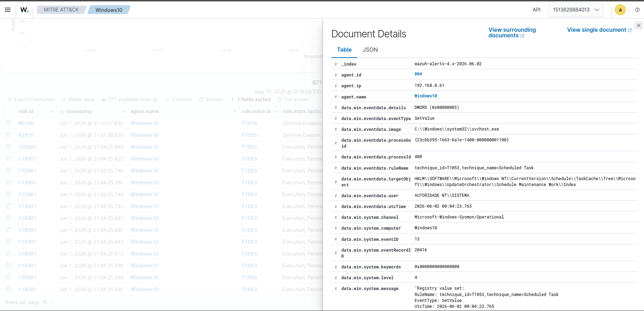The width and height of the screenshot is (644, 311).
Task: Select agent IP value 192.168.0.61
Action: coord(429,86)
